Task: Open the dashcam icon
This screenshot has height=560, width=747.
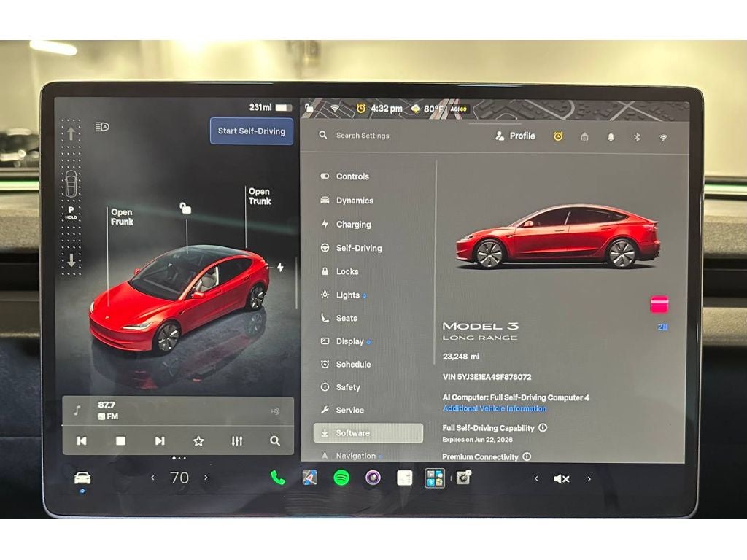Action: (463, 477)
